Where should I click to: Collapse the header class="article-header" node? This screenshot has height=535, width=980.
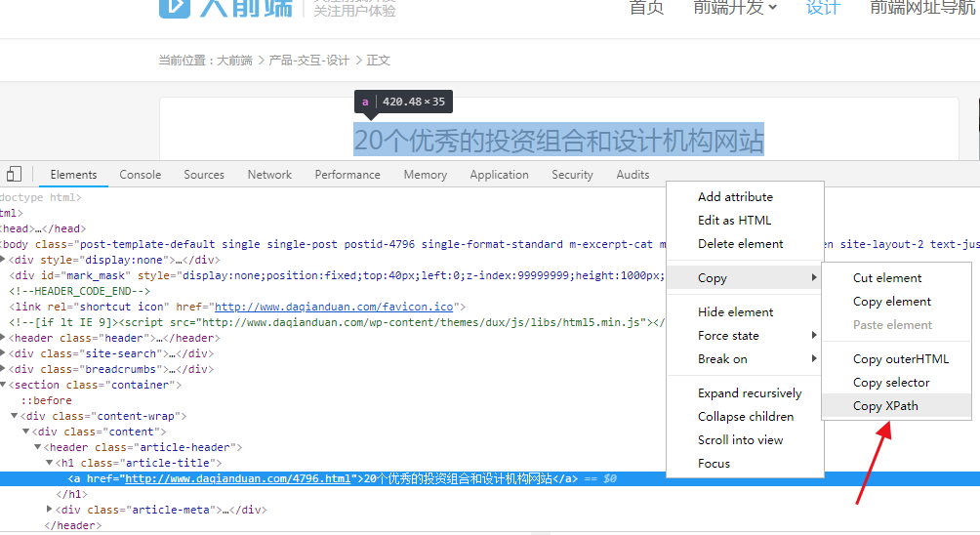click(x=37, y=447)
